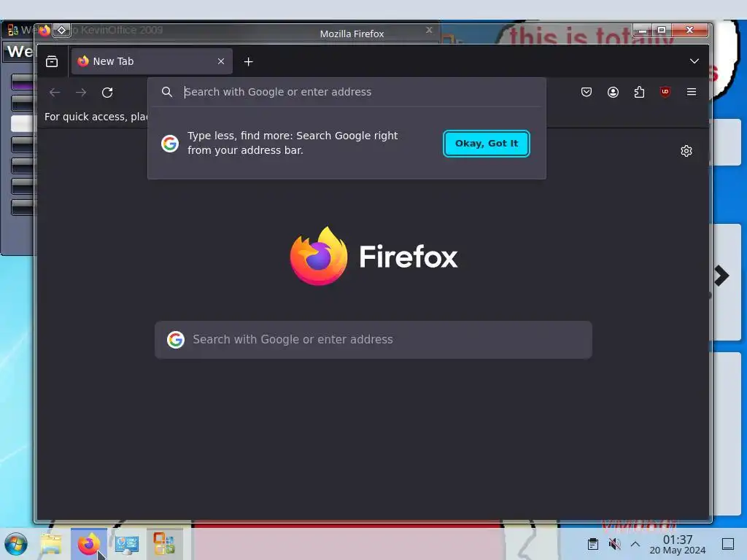Viewport: 747px width, 560px height.
Task: Toggle the muted volume tray icon
Action: pos(614,544)
